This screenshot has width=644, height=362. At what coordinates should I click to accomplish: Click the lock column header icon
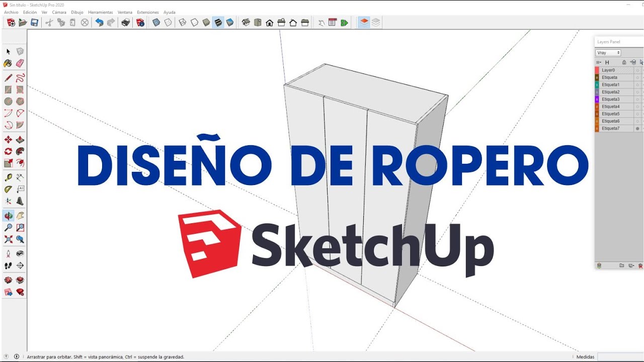(x=624, y=62)
